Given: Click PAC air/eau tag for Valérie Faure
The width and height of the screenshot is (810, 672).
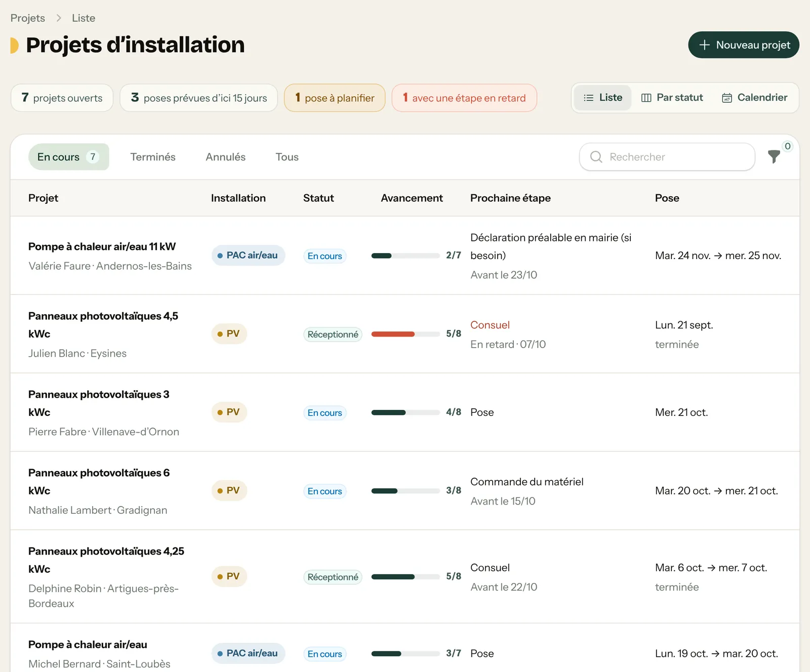Looking at the screenshot, I should pos(248,256).
